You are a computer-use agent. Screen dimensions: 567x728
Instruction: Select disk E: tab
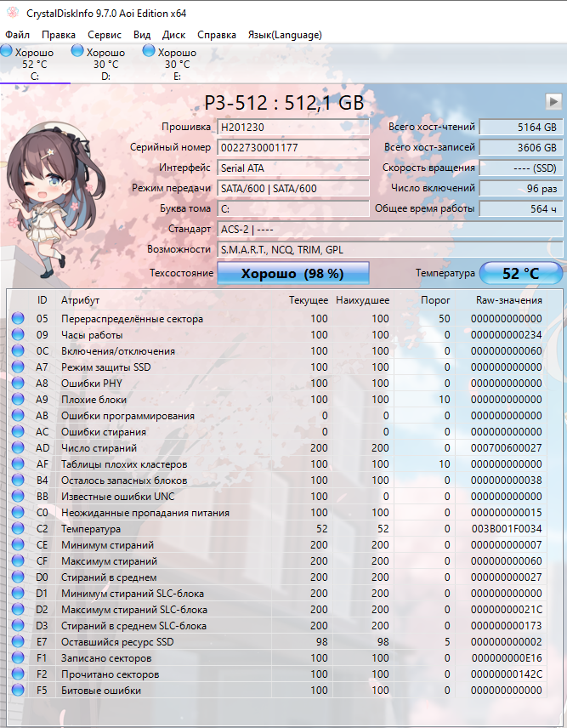click(178, 64)
